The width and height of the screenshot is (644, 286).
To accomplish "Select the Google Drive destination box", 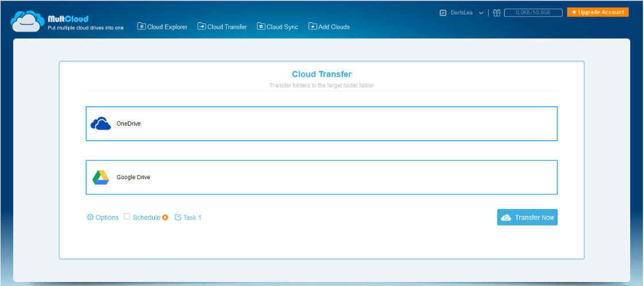I will [x=322, y=177].
